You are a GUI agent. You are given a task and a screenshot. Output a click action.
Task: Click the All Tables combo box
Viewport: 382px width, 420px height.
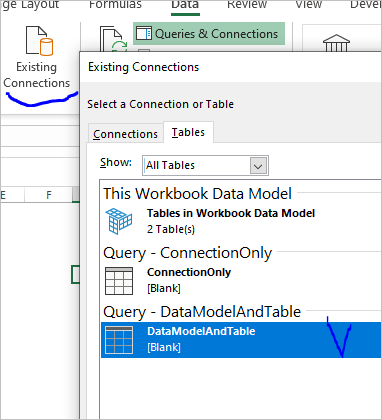(205, 165)
